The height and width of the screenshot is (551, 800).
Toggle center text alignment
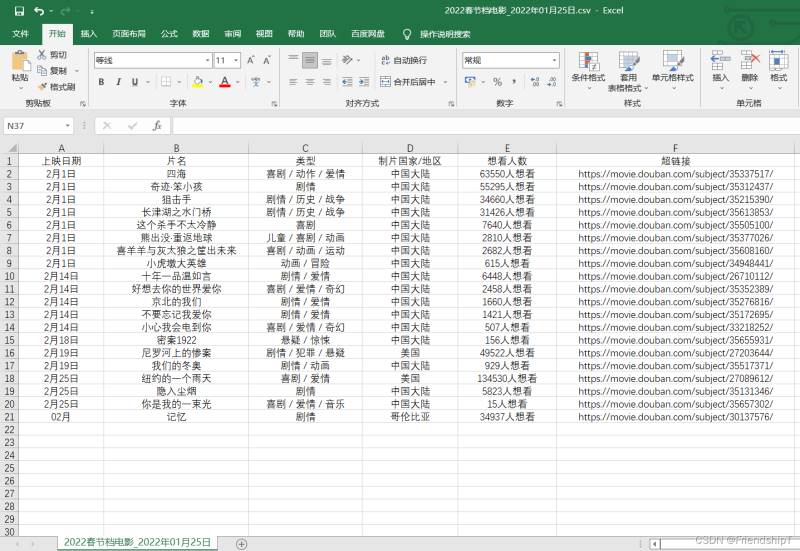point(310,82)
